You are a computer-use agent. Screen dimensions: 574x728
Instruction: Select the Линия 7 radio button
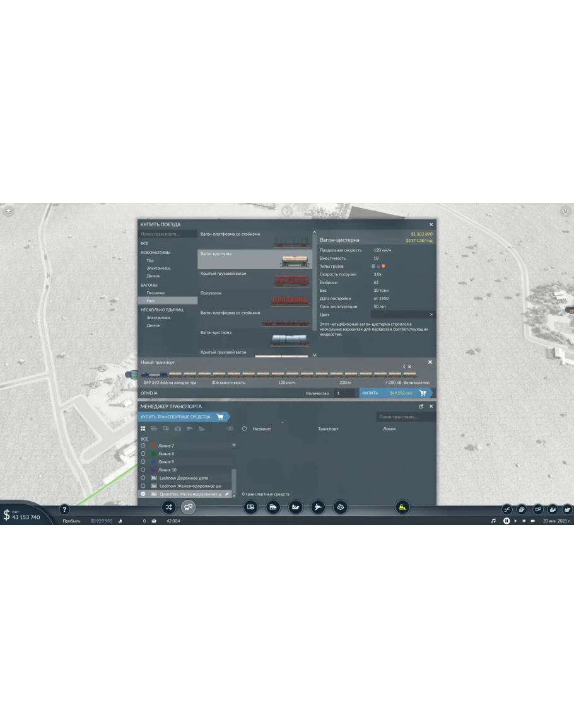tap(143, 446)
